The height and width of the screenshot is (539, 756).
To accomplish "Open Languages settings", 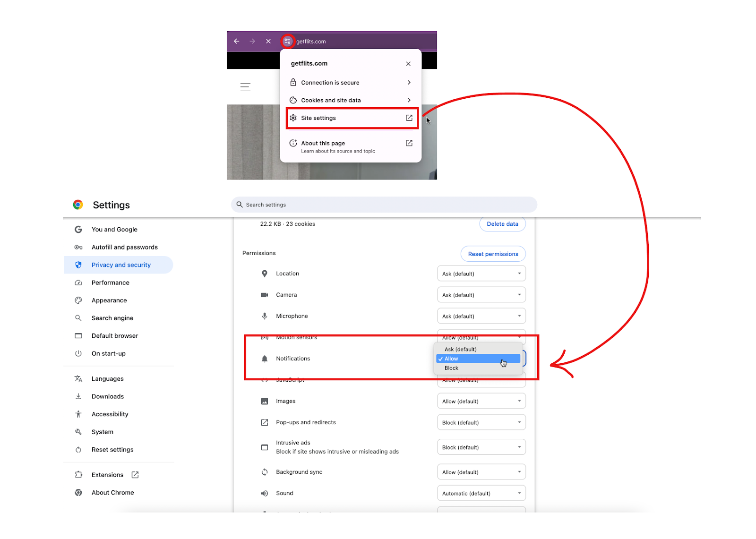I will point(118,379).
